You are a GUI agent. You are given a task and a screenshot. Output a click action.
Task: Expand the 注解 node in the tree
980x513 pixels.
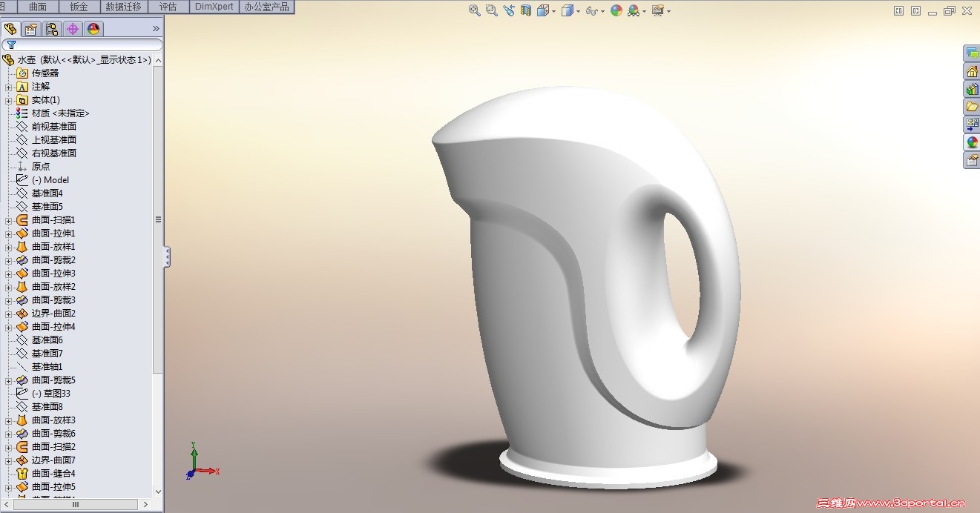9,87
